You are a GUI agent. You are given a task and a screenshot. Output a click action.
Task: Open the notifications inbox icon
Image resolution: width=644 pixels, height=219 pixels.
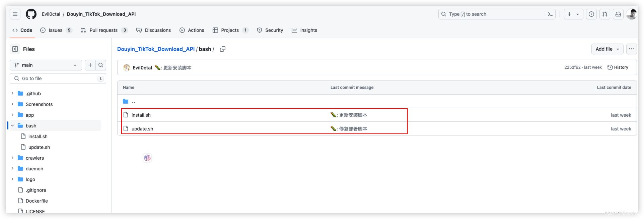tap(618, 14)
